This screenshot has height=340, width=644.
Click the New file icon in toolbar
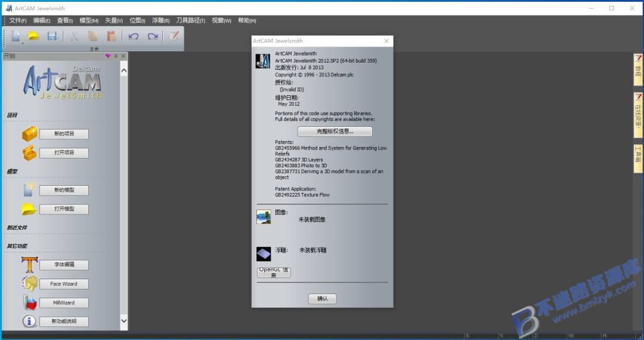click(x=15, y=36)
